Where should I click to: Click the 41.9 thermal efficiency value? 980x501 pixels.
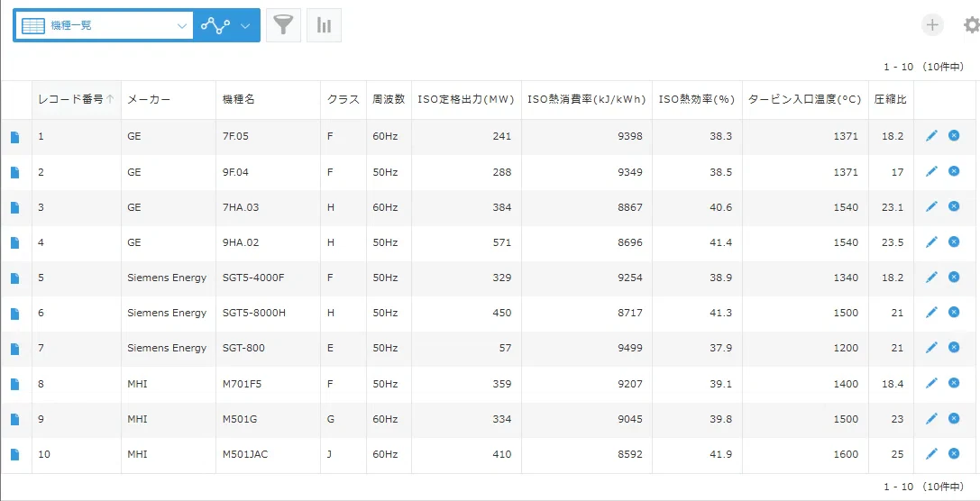coord(720,454)
